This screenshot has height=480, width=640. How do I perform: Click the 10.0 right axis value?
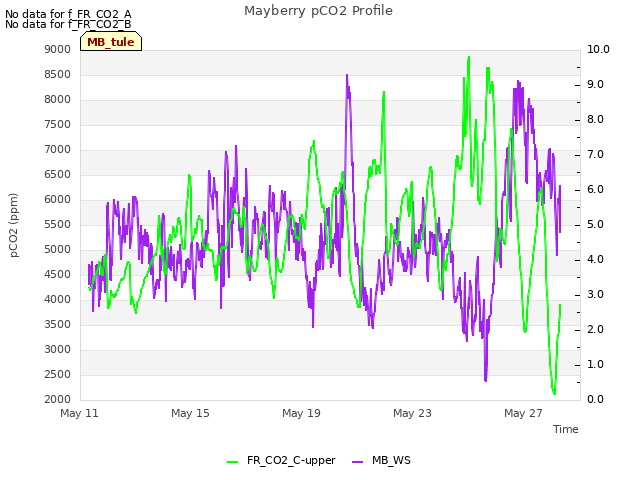click(x=598, y=49)
